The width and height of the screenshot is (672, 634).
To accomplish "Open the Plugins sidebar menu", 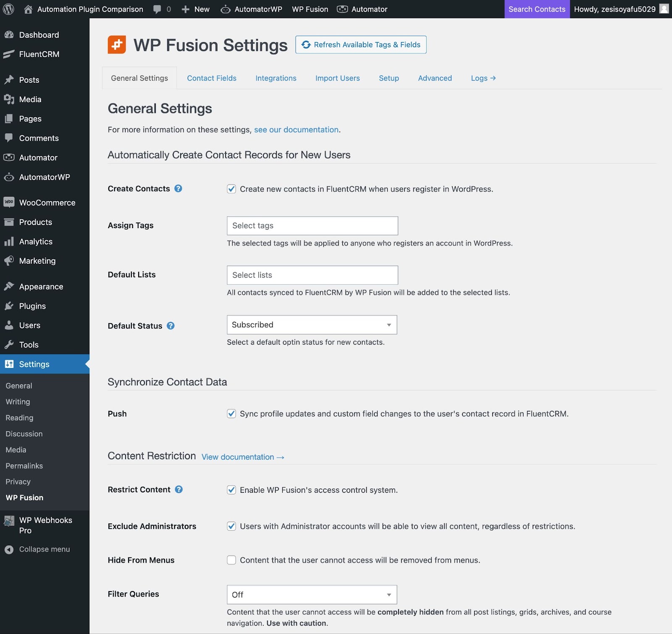I will click(32, 306).
